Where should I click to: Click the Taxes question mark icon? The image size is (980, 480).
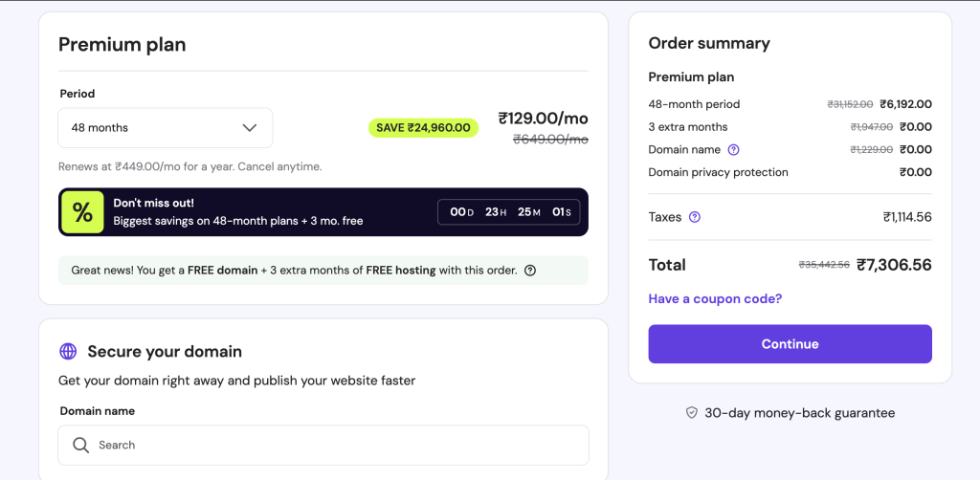tap(695, 217)
